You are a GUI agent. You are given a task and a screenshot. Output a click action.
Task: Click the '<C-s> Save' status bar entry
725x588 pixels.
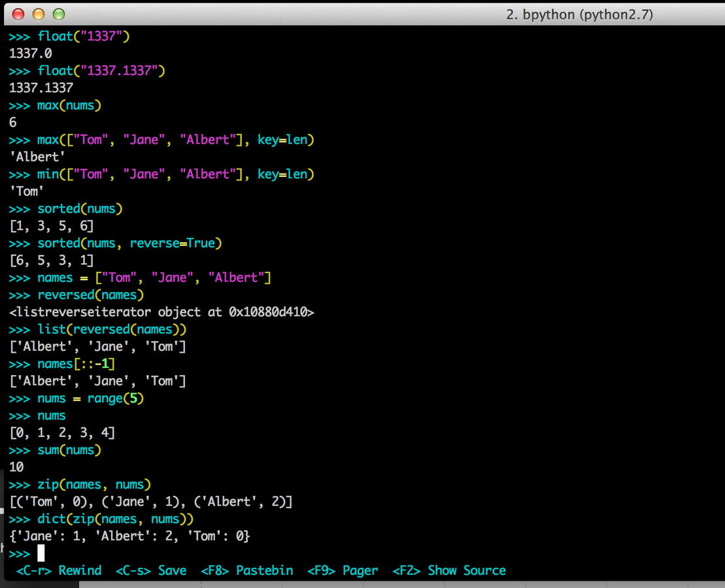(x=151, y=570)
